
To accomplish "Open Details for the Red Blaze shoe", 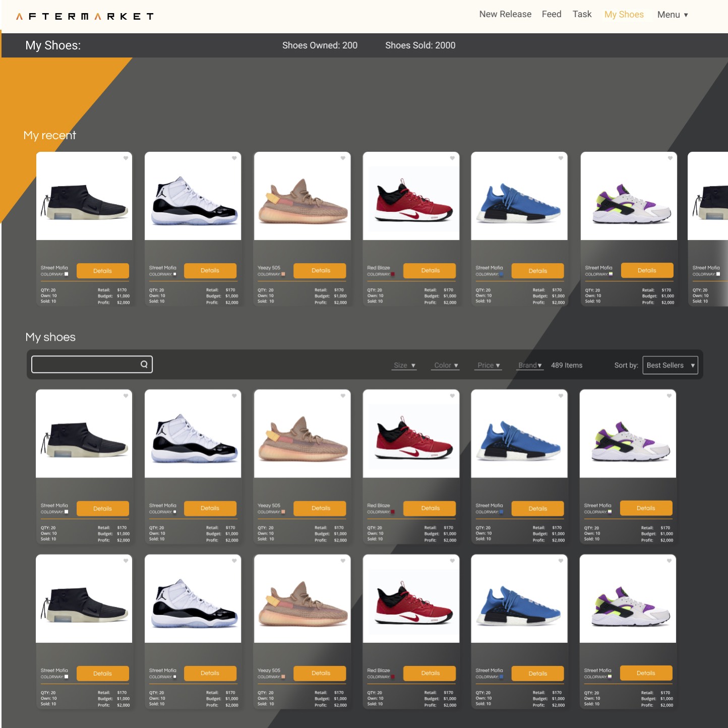I will click(x=429, y=271).
